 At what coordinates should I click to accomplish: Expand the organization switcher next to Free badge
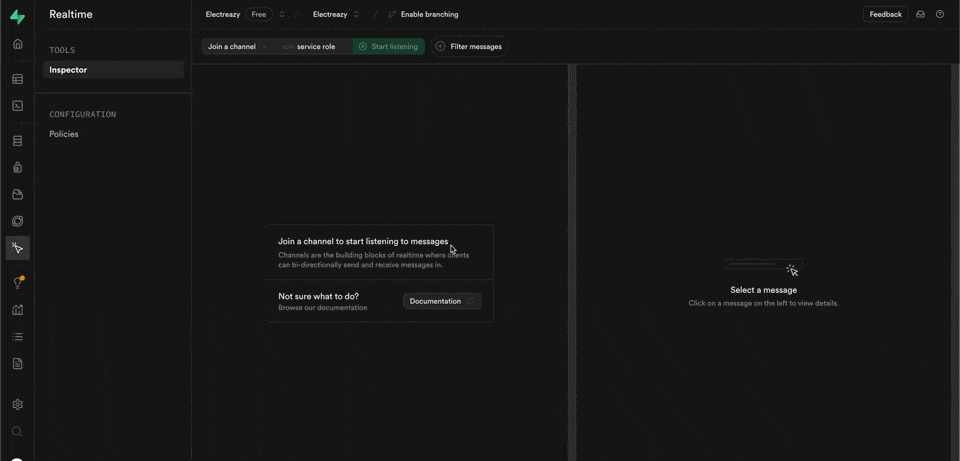point(282,14)
